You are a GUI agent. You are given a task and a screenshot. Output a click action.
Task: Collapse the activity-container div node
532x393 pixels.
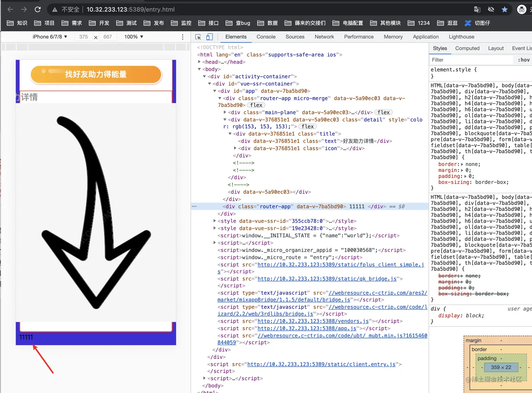click(x=204, y=76)
